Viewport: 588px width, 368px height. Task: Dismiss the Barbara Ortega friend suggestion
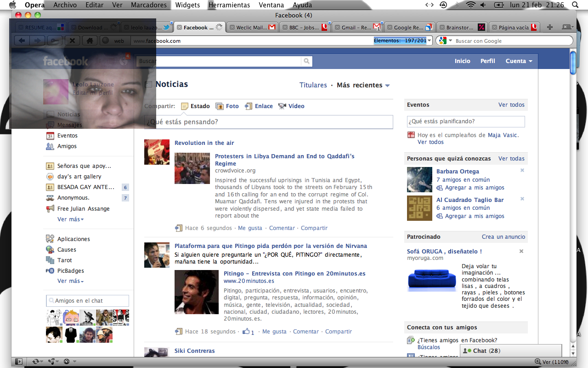(522, 171)
